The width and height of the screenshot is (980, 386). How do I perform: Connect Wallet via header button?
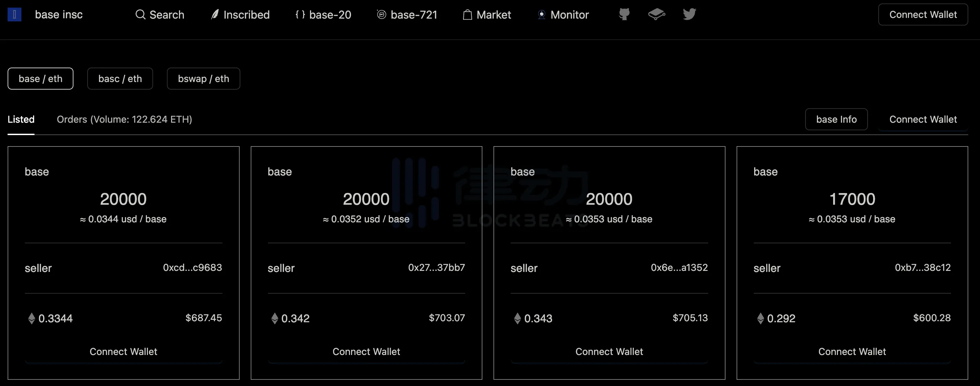click(922, 14)
